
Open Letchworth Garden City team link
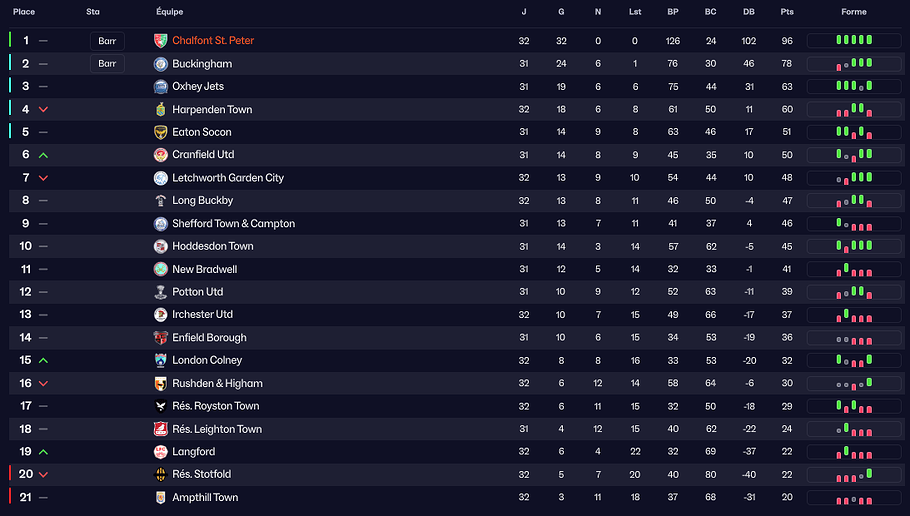[x=228, y=178]
